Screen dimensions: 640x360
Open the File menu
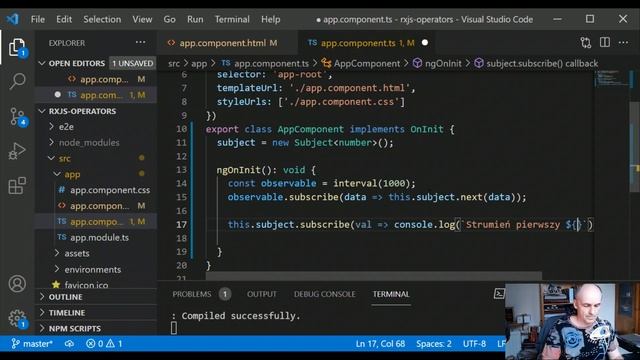38,19
